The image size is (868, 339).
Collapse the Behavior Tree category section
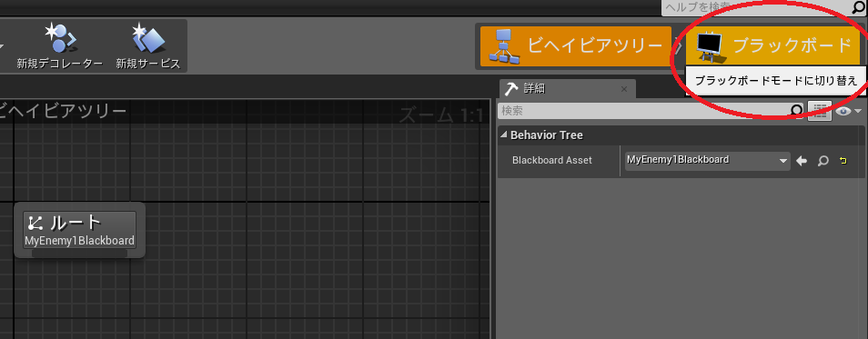click(x=503, y=135)
